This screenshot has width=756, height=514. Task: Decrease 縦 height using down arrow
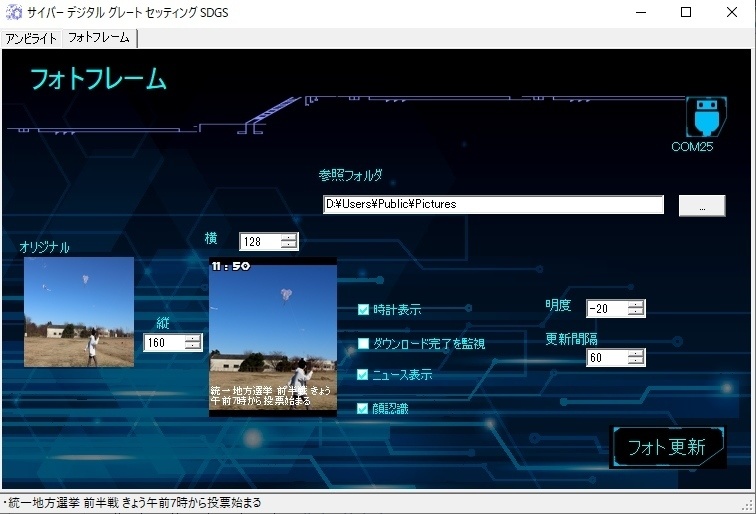point(193,347)
